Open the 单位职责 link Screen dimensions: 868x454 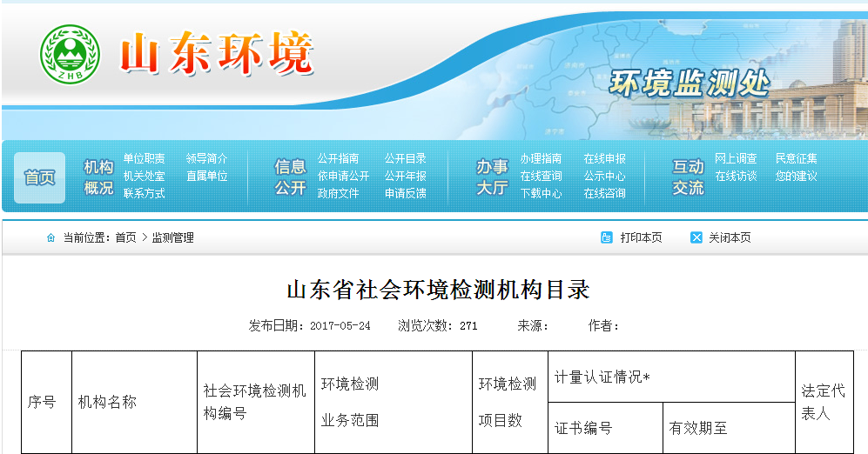click(x=144, y=158)
